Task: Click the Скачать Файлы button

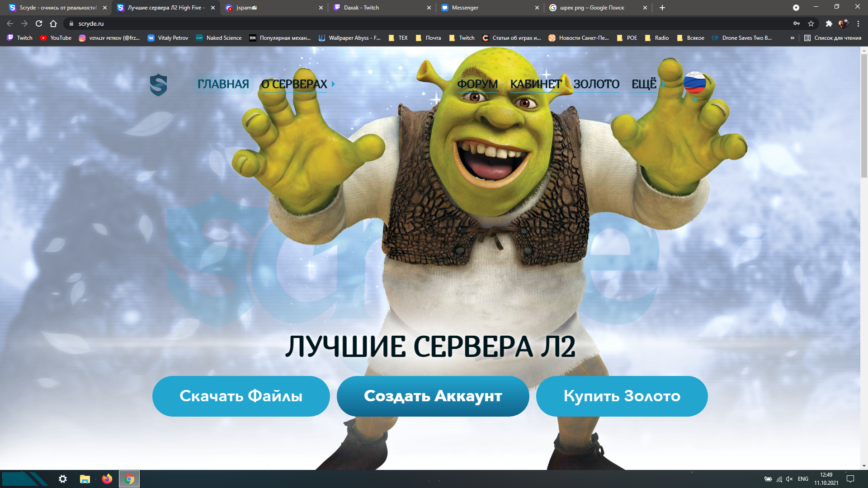Action: (x=241, y=396)
